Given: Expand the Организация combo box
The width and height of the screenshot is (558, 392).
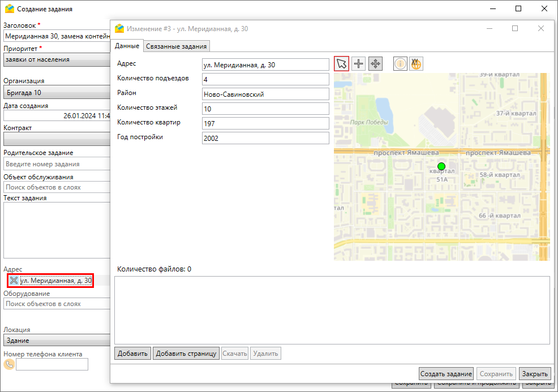Looking at the screenshot, I should pyautogui.click(x=57, y=93).
